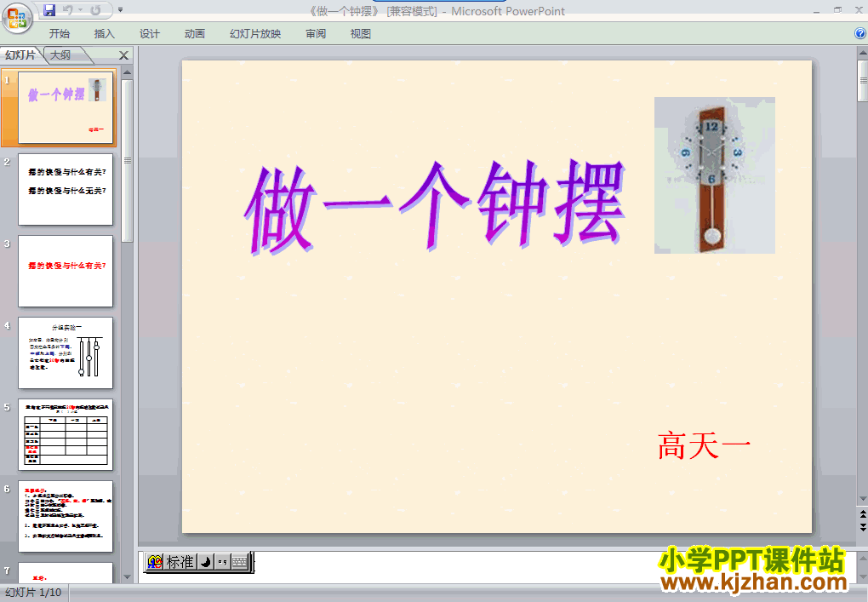Click the main editor vertical scrollbar thumb
868x602 pixels.
point(862,81)
